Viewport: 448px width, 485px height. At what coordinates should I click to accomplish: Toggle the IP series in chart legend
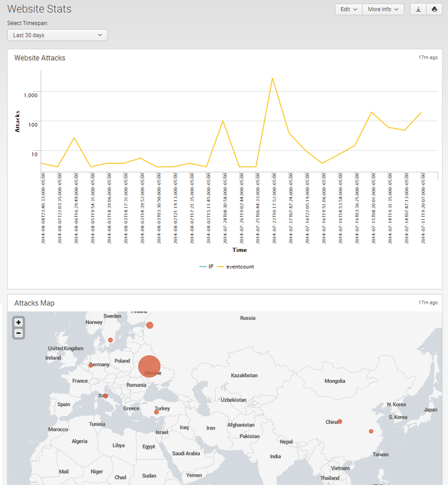pos(206,266)
